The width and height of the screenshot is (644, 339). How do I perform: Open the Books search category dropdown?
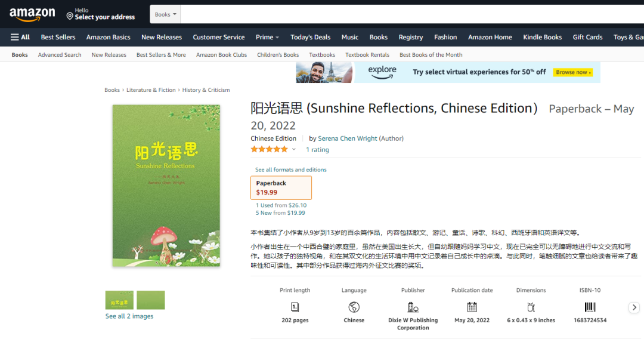(165, 14)
